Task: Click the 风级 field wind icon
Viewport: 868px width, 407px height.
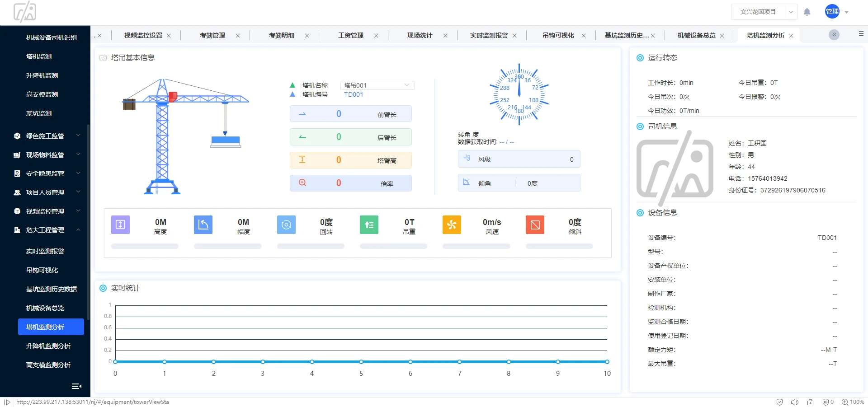Action: coord(467,159)
